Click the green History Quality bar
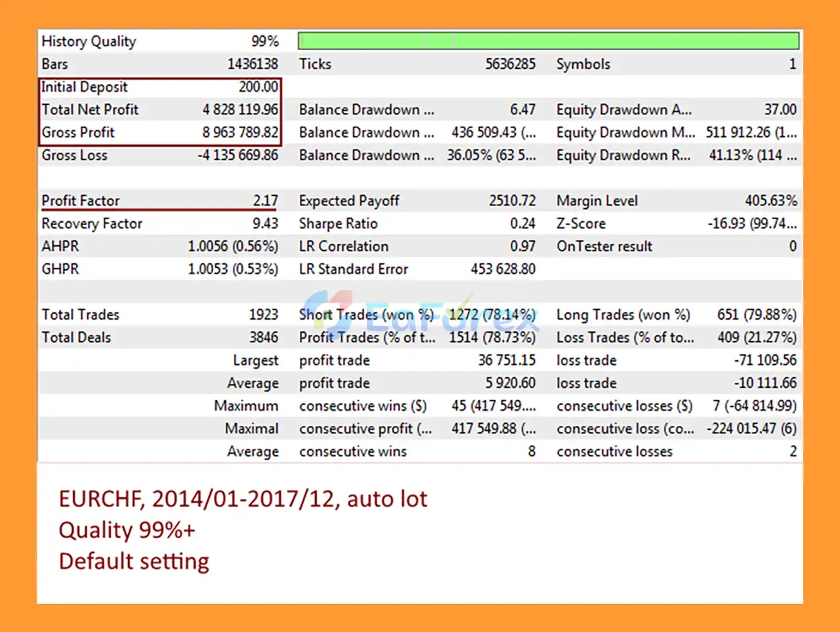 click(548, 41)
